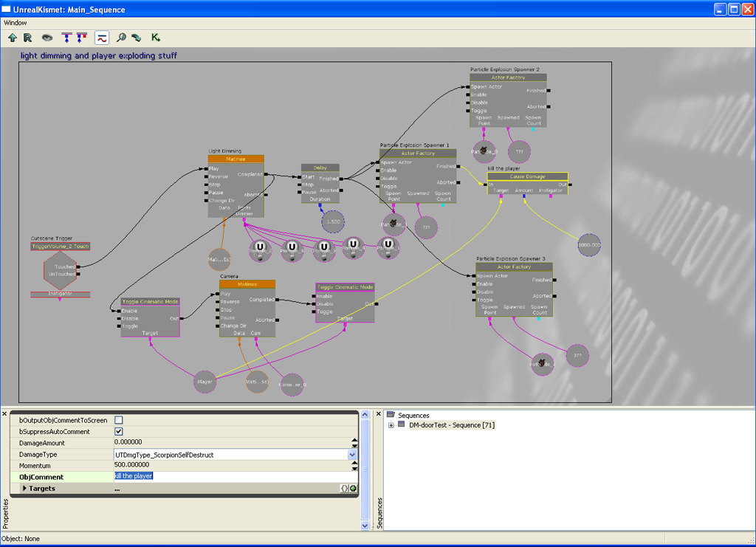Click the comment title 'light dimming and player exploding stuff'

(98, 55)
